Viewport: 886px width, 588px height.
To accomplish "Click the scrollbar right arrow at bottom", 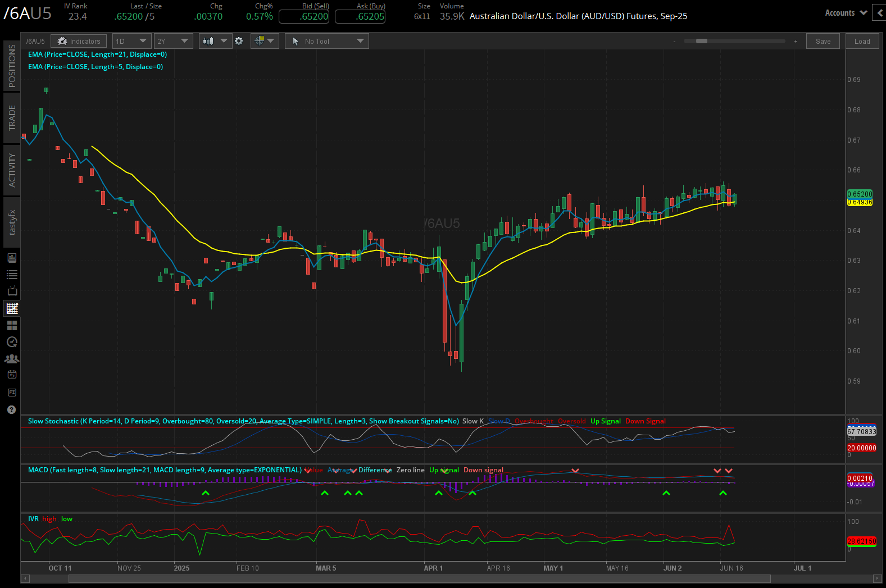I will click(x=877, y=578).
